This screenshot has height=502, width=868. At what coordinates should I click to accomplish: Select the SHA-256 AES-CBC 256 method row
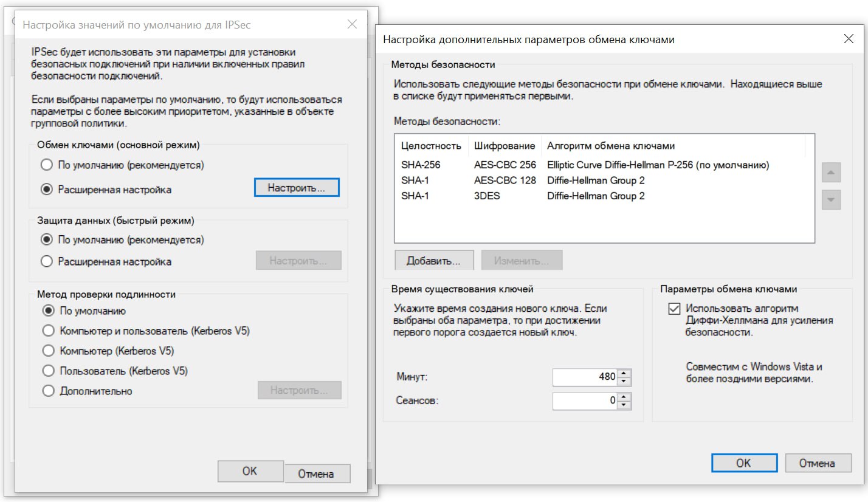coord(584,165)
